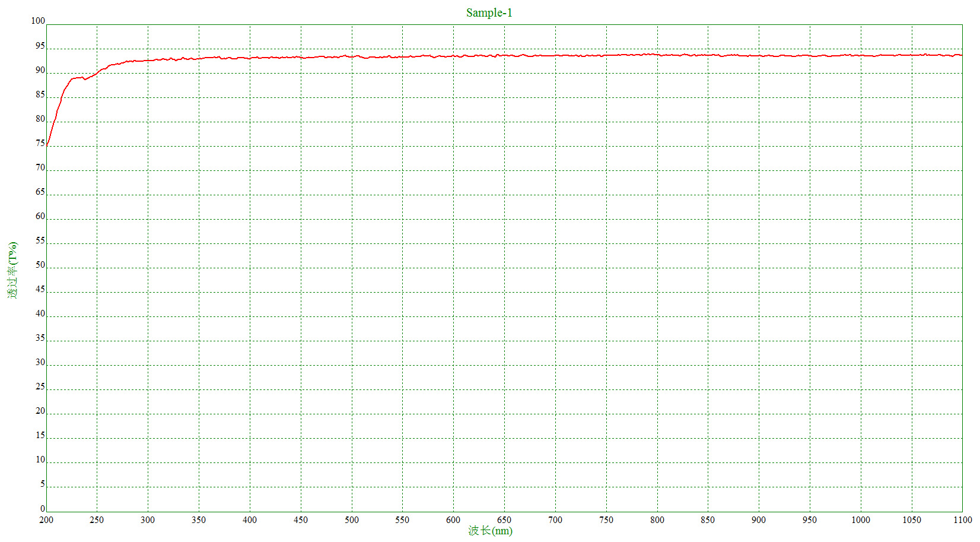980x542 pixels.
Task: Click the y-axis tick value '25'
Action: (x=40, y=386)
